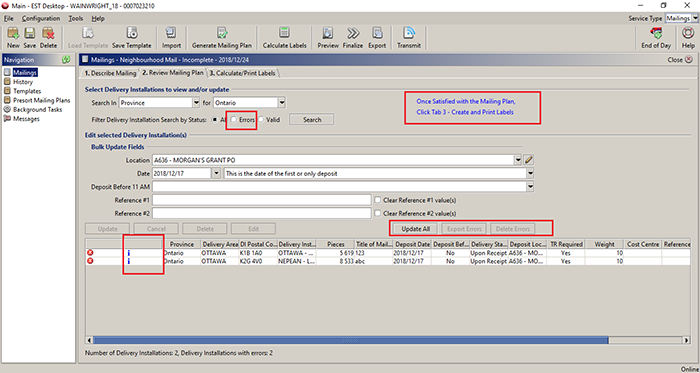Open Templates in Navigation panel
The width and height of the screenshot is (700, 373).
tap(27, 91)
